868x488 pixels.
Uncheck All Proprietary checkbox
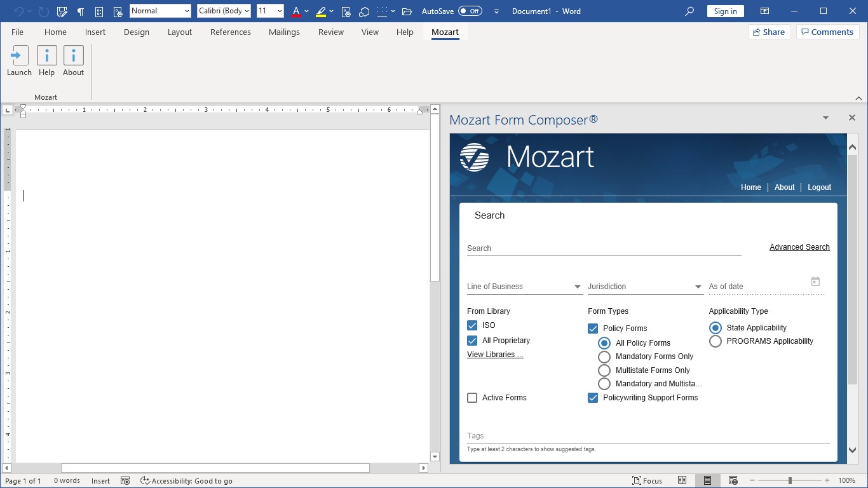point(472,341)
